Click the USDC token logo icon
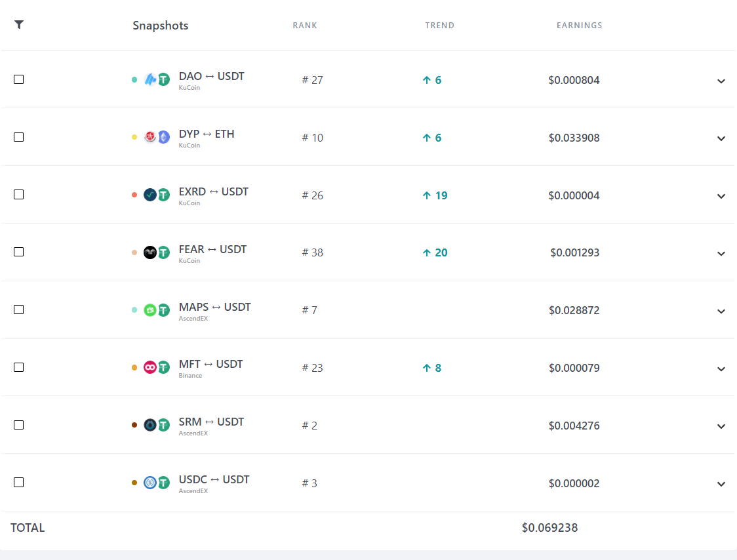Image resolution: width=737 pixels, height=560 pixels. (x=150, y=483)
